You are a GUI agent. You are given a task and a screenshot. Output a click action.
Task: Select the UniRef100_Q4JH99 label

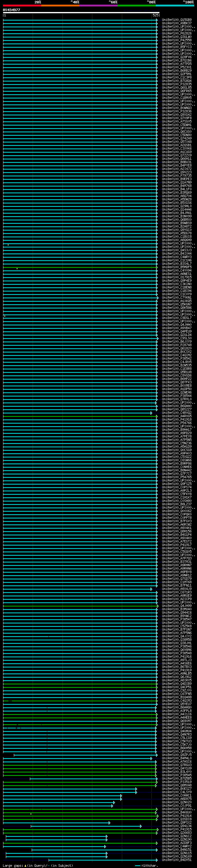click(x=177, y=606)
